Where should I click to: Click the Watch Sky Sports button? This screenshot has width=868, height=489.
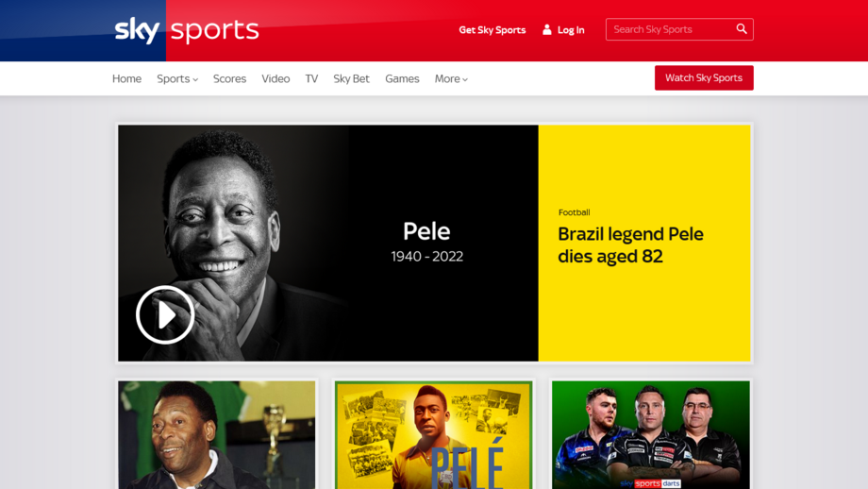(704, 77)
